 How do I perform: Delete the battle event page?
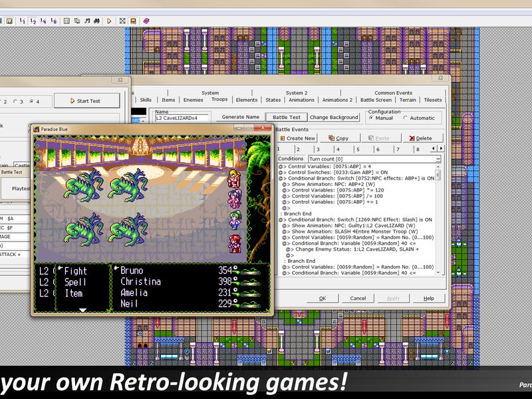pyautogui.click(x=422, y=138)
